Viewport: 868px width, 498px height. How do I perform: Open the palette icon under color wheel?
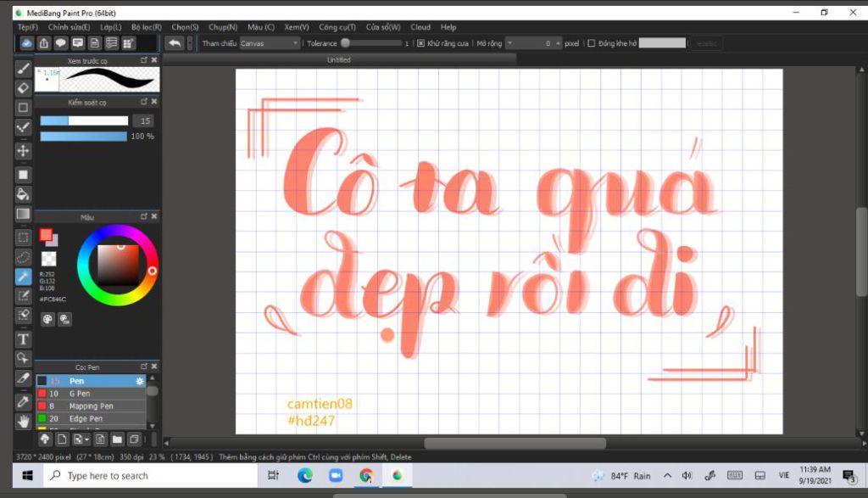tap(47, 319)
